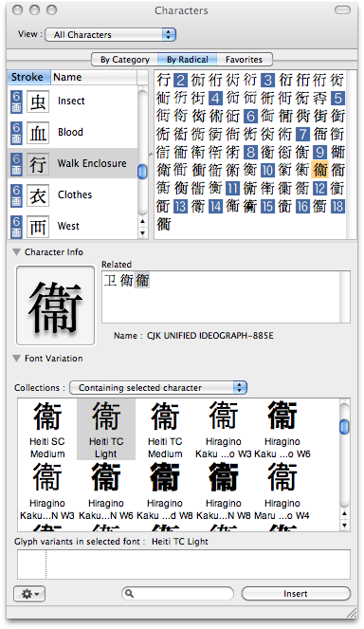Open the gear action menu button
This screenshot has height=629, width=364.
(29, 593)
